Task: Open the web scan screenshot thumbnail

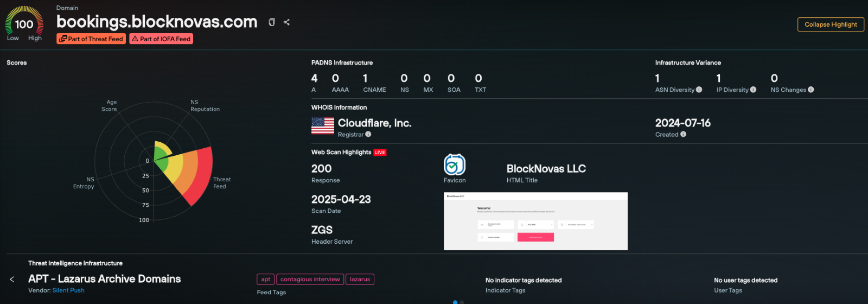Action: pyautogui.click(x=535, y=221)
